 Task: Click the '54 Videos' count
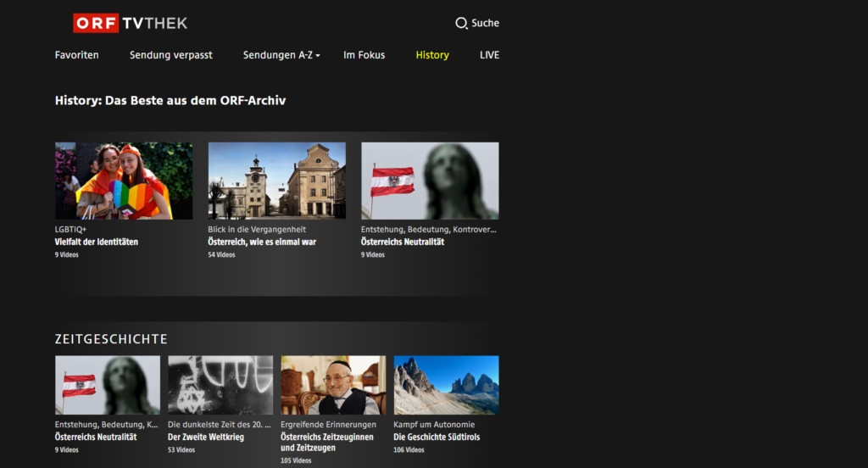click(x=221, y=254)
